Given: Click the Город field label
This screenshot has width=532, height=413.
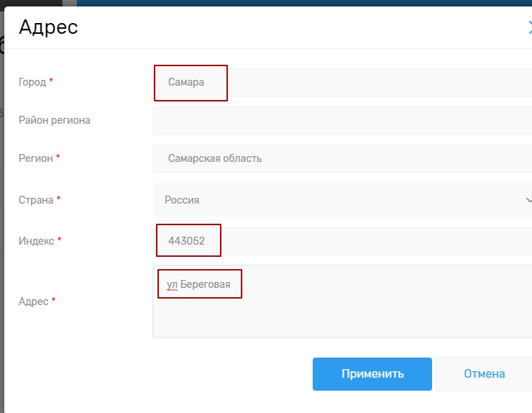Looking at the screenshot, I should click(x=32, y=82).
